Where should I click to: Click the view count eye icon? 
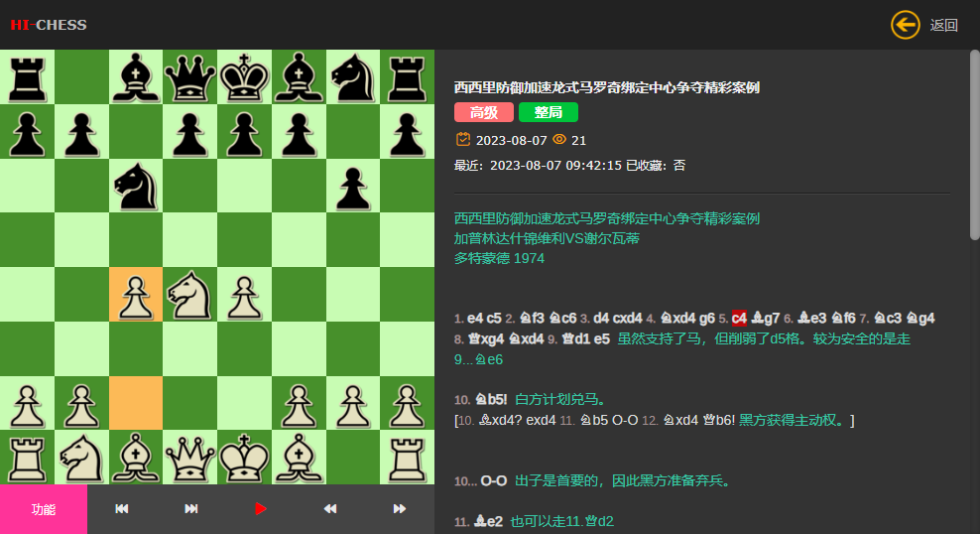click(559, 139)
